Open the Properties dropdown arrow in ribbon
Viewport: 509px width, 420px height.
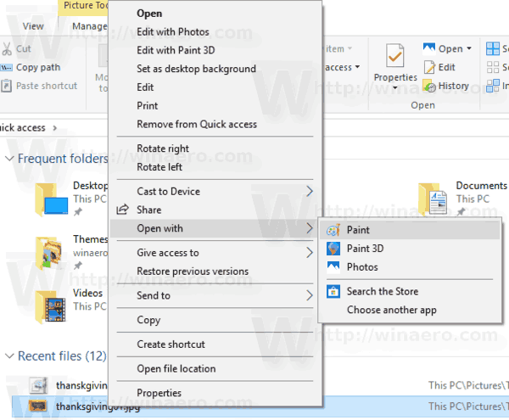point(395,87)
